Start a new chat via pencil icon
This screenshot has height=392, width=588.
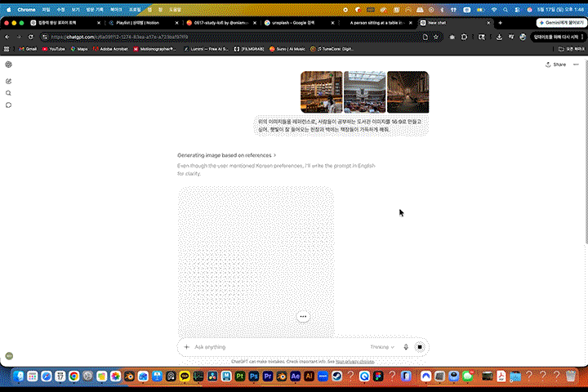(9, 81)
